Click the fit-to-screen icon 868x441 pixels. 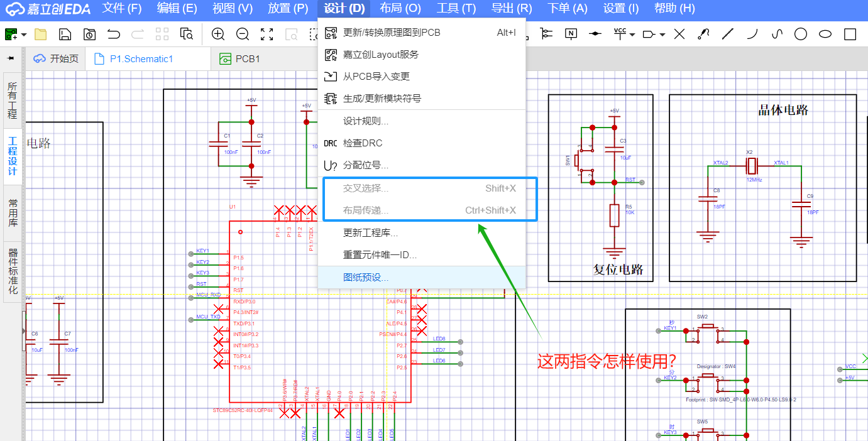coord(266,35)
